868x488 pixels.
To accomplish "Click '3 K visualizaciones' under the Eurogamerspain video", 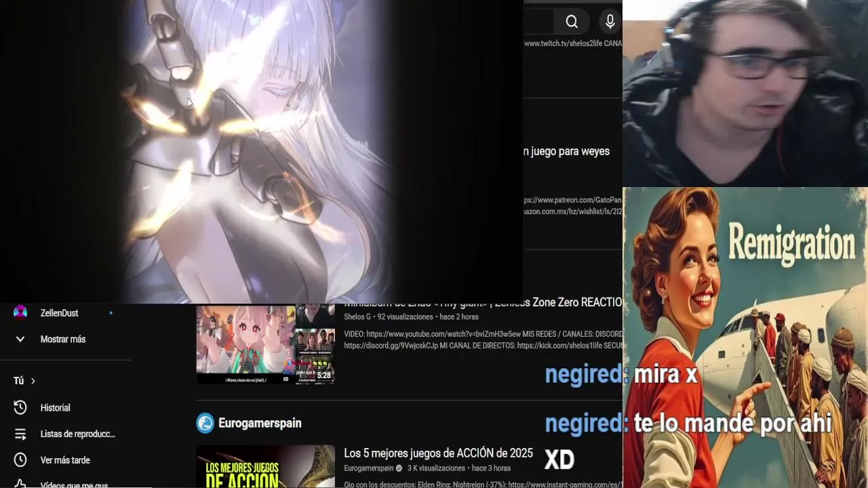I will point(436,468).
